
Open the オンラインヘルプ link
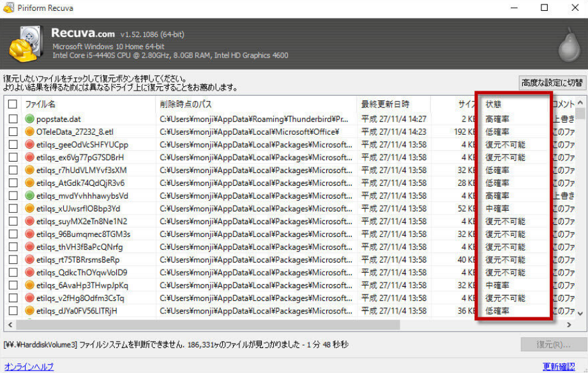[x=29, y=367]
